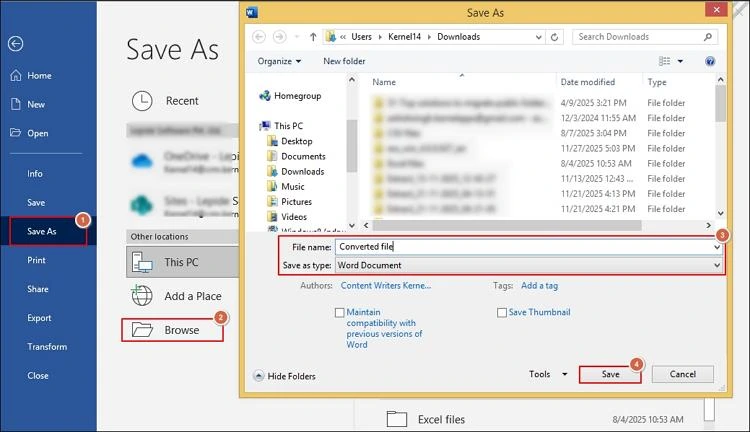Click the This PC computer icon
This screenshot has height=432, width=750.
tap(142, 263)
